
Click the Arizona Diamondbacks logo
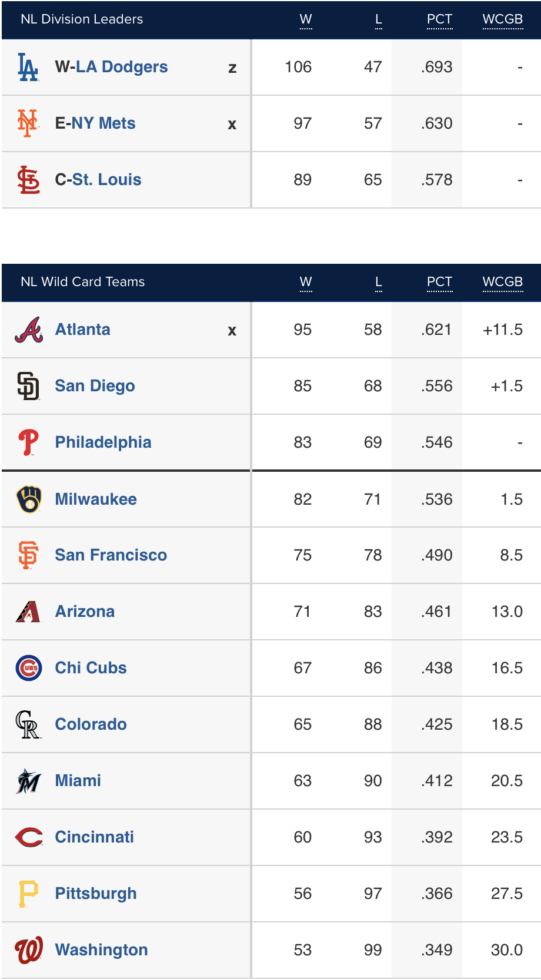pyautogui.click(x=29, y=612)
